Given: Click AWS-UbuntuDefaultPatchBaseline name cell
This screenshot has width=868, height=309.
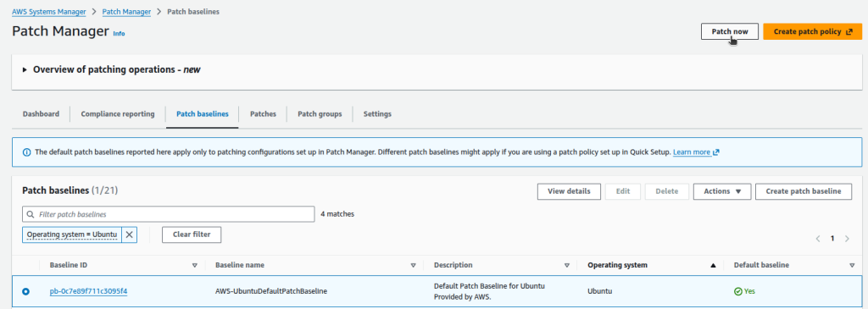Looking at the screenshot, I should pyautogui.click(x=270, y=291).
